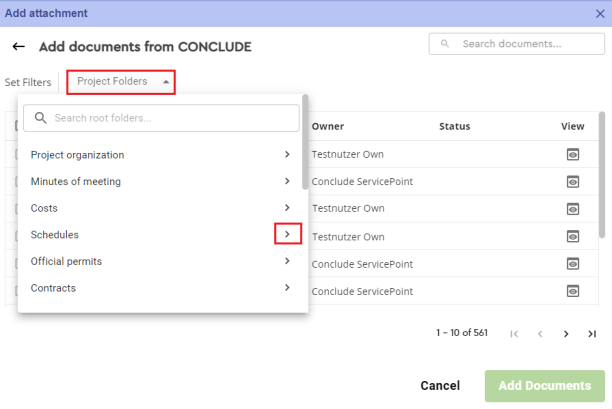612x409 pixels.
Task: Go to the previous page of documents
Action: [x=540, y=334]
